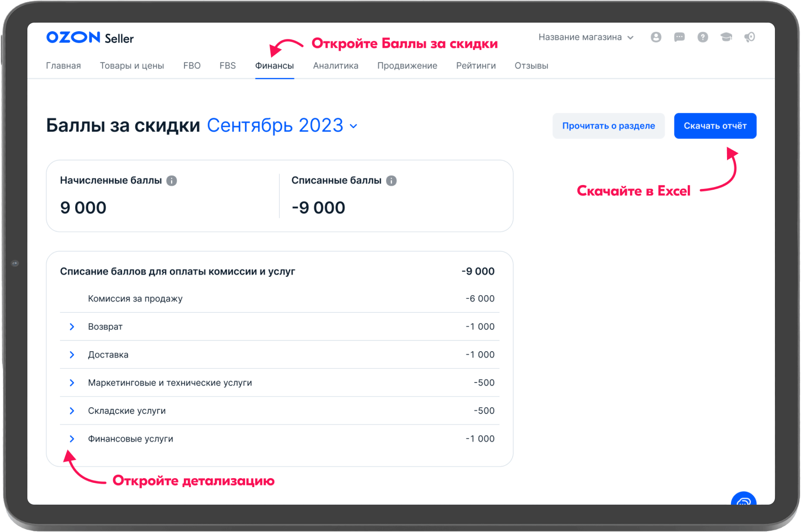Image resolution: width=801 pixels, height=532 pixels.
Task: Go to the Главная tab
Action: 63,66
